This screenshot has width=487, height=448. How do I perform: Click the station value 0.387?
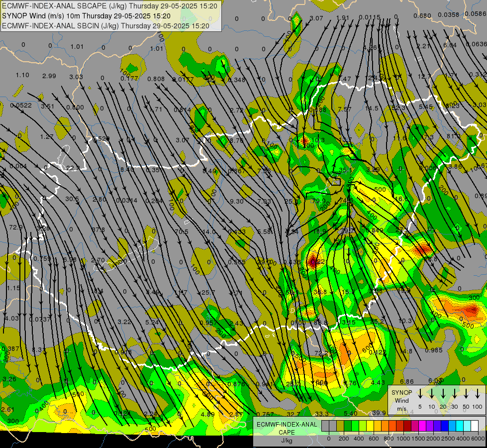[10, 349]
